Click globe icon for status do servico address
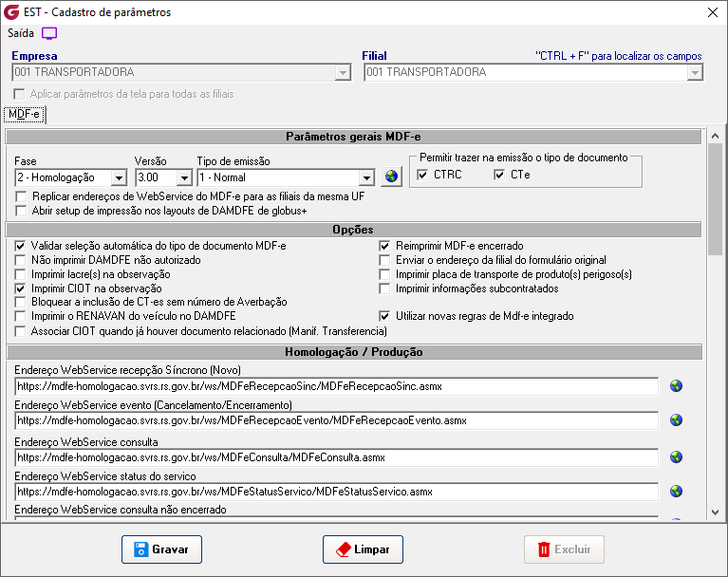Image resolution: width=728 pixels, height=577 pixels. [x=676, y=492]
